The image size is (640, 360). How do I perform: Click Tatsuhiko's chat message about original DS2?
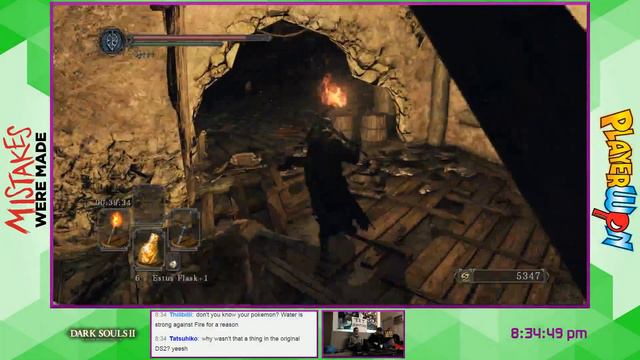[x=228, y=344]
